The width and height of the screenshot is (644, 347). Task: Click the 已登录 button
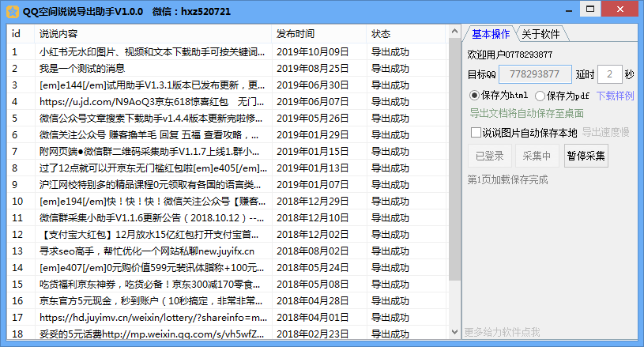tap(490, 156)
